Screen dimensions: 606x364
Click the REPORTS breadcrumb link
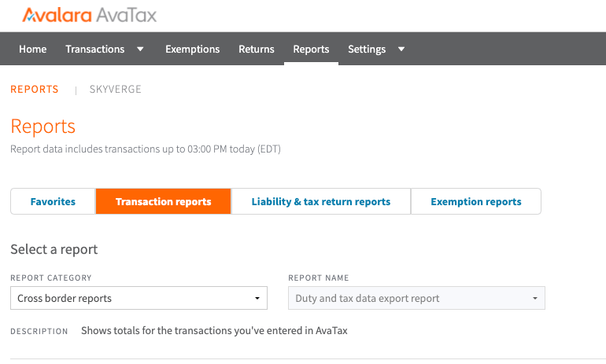point(35,90)
